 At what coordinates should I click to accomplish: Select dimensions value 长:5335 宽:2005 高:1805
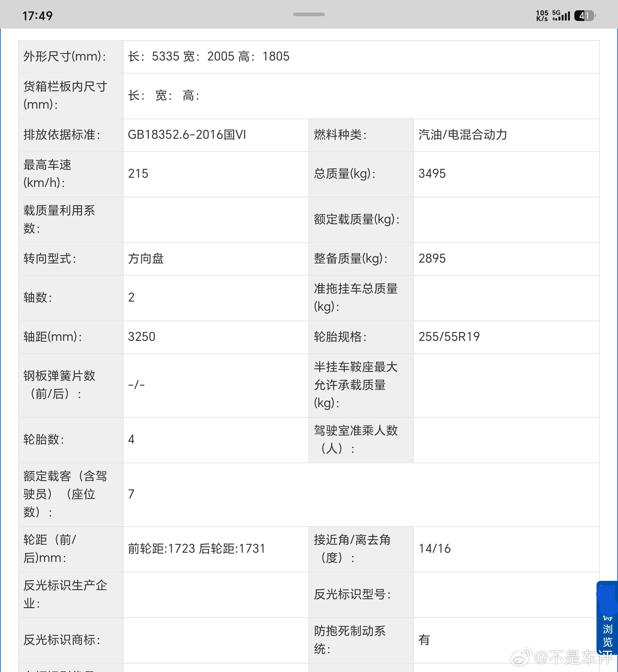[x=209, y=56]
